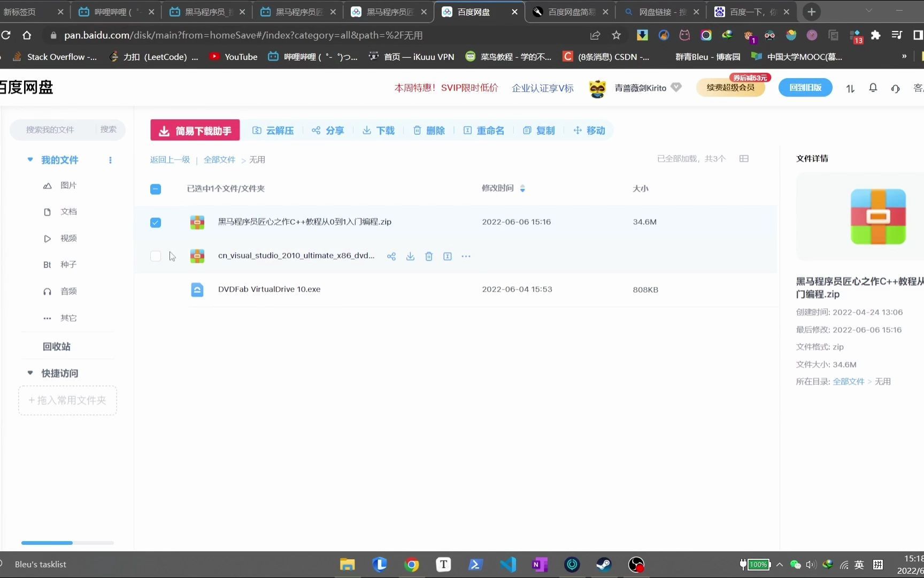This screenshot has height=578, width=924.
Task: Click 下载 download in toolbar
Action: 379,131
